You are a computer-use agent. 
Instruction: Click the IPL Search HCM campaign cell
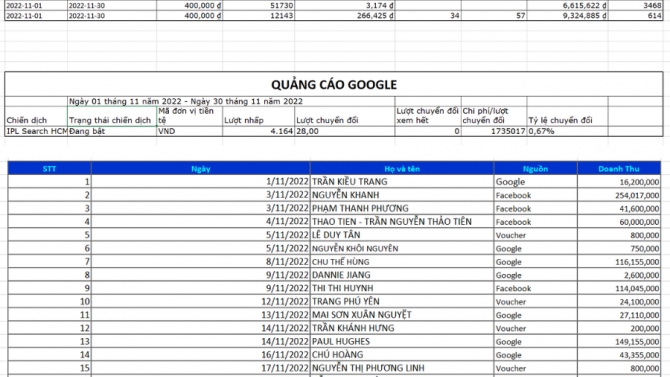36,131
